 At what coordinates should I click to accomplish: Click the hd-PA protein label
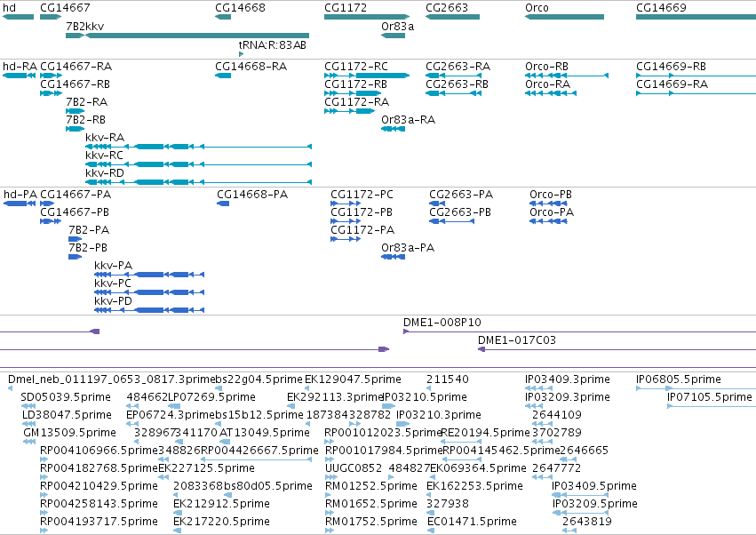(x=20, y=195)
